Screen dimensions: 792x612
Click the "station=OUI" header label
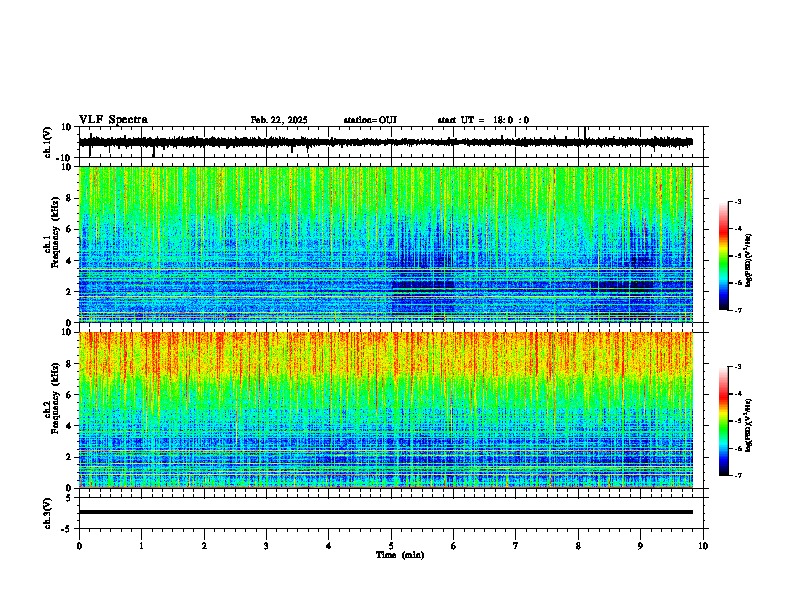point(370,120)
